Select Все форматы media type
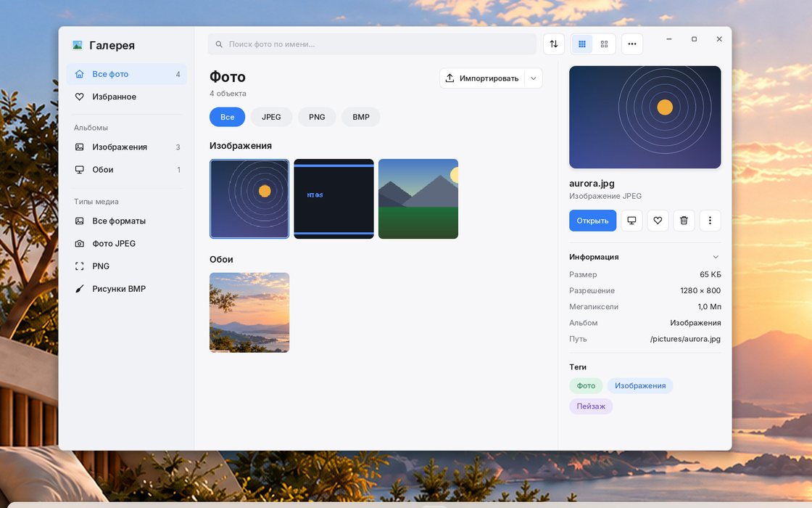This screenshot has width=812, height=508. pos(126,221)
